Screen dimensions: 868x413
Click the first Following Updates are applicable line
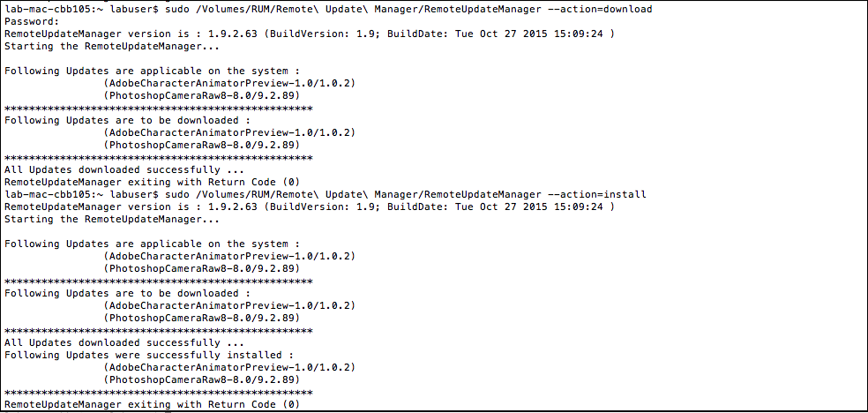(153, 71)
